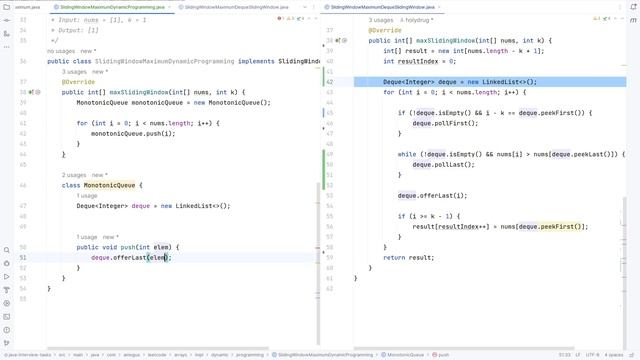Close right pane SlidingWindowMaximumDequeSlidingWindow.java tab
The height and width of the screenshot is (360, 640).
click(x=439, y=7)
